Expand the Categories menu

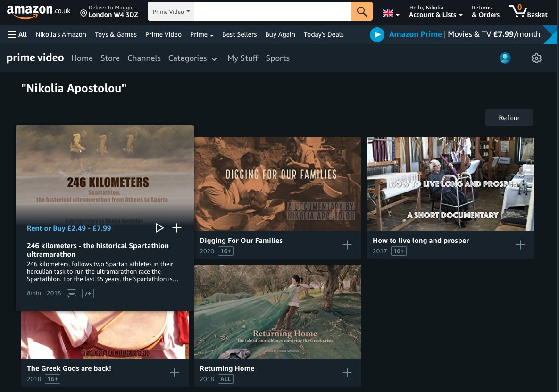[192, 58]
